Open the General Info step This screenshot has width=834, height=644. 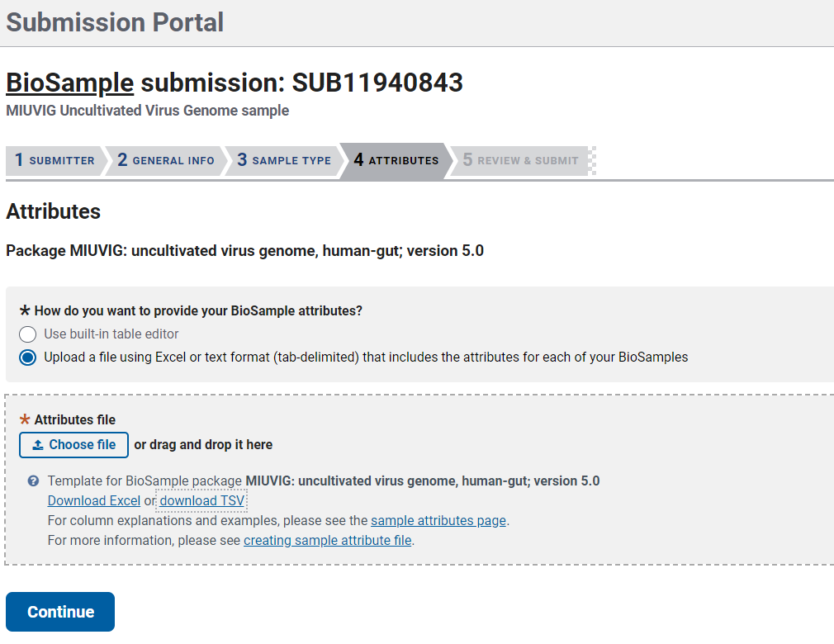point(163,161)
